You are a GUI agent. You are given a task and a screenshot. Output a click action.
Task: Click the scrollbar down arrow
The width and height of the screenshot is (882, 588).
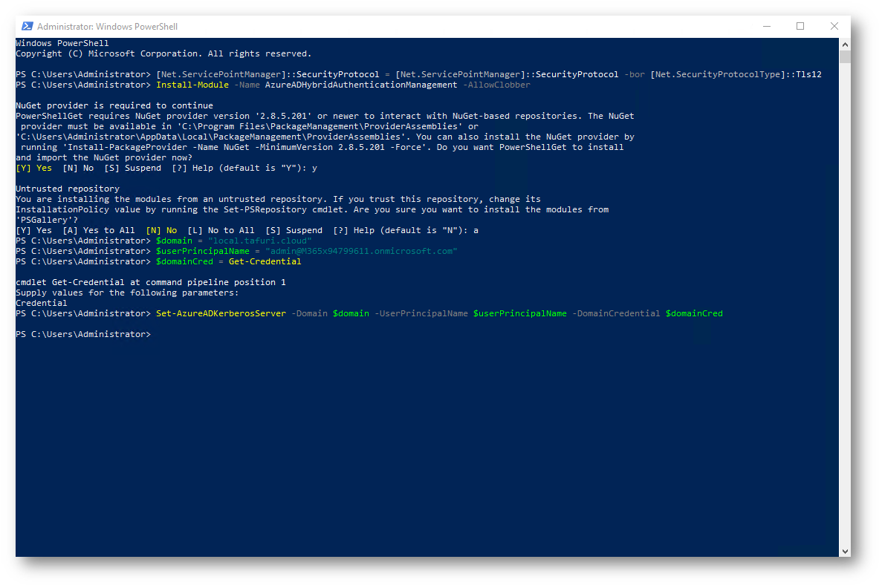pyautogui.click(x=845, y=551)
